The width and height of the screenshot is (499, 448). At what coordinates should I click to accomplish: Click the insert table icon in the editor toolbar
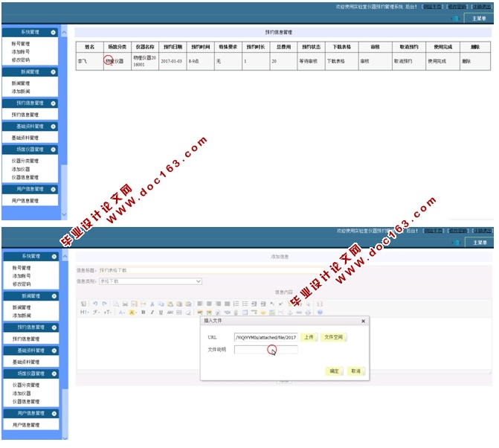coord(245,313)
